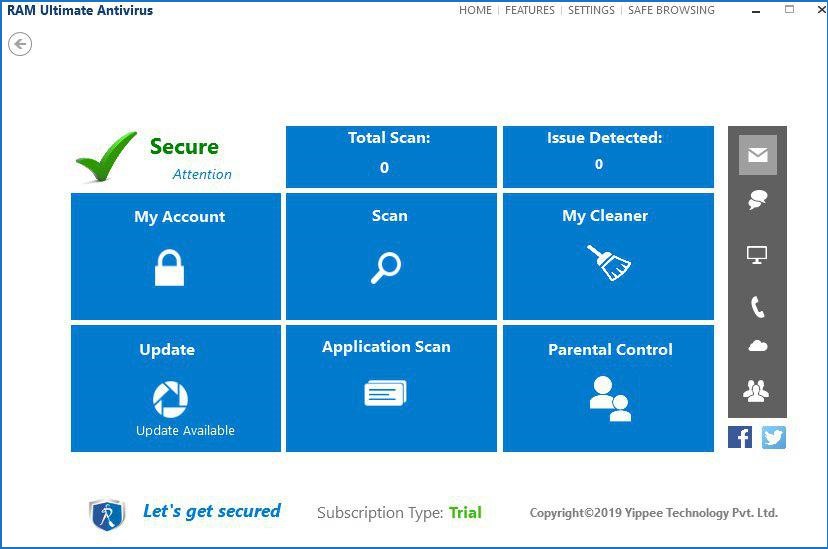This screenshot has height=549, width=828.
Task: Click the back arrow button
Action: (20, 44)
